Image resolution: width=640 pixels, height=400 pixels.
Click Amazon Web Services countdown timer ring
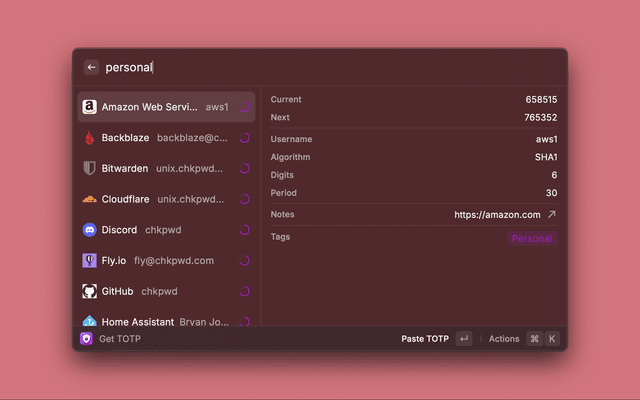[245, 107]
